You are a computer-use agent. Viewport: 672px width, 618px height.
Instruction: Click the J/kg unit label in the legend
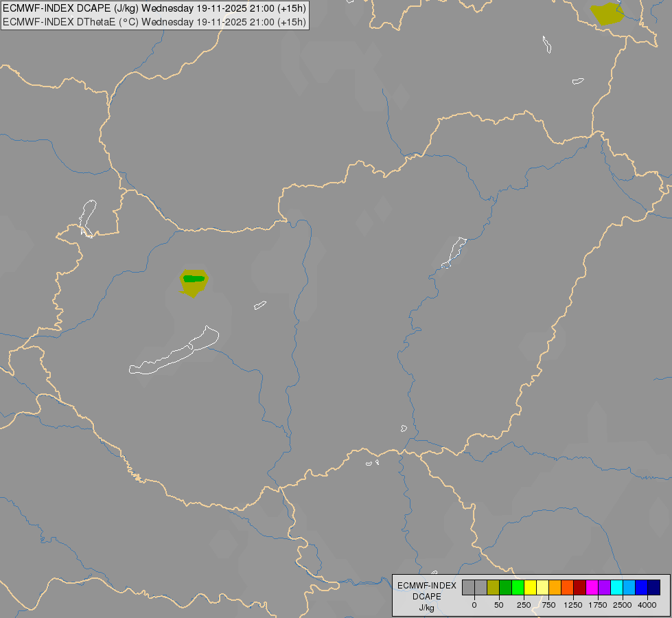[427, 608]
